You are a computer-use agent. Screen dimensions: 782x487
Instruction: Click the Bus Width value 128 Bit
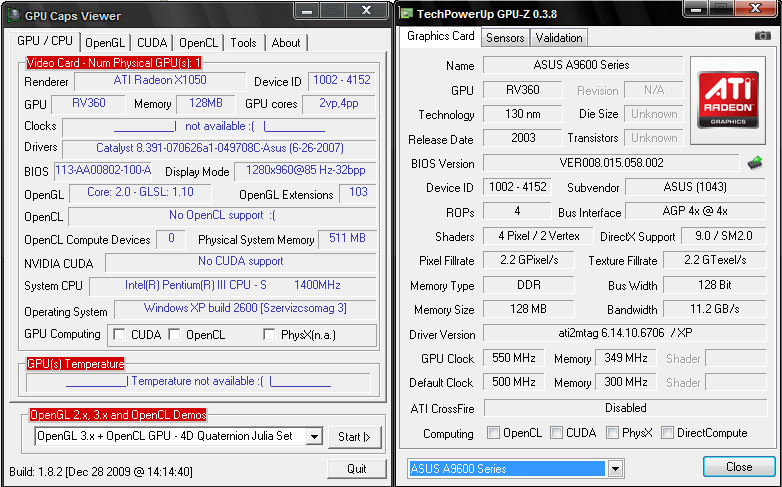(715, 285)
